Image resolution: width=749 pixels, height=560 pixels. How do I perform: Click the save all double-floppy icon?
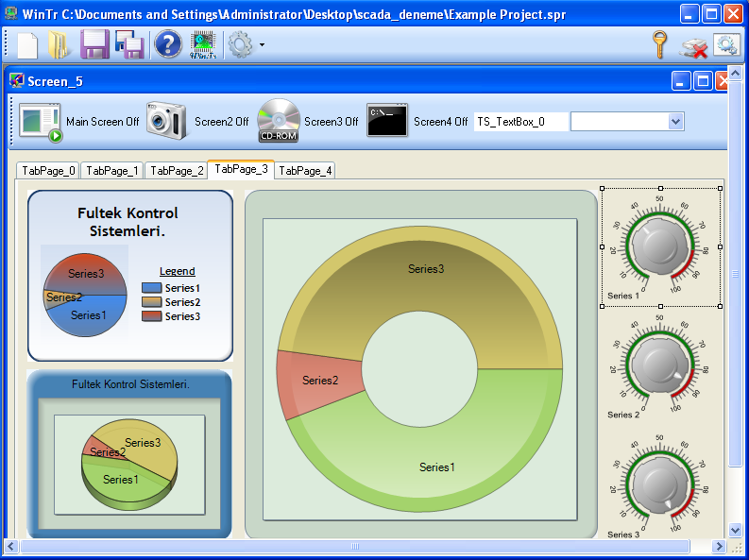coord(128,44)
